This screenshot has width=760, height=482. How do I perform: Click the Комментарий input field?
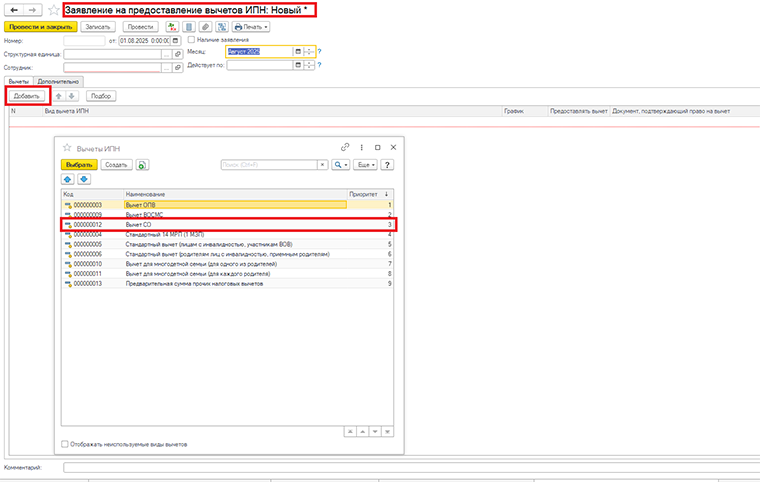point(400,467)
